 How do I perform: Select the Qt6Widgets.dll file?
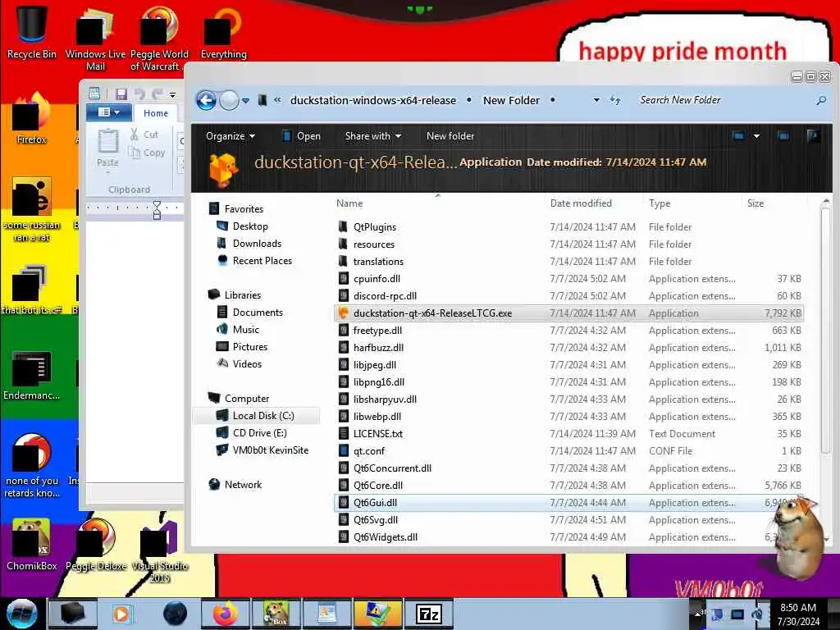[x=386, y=536]
